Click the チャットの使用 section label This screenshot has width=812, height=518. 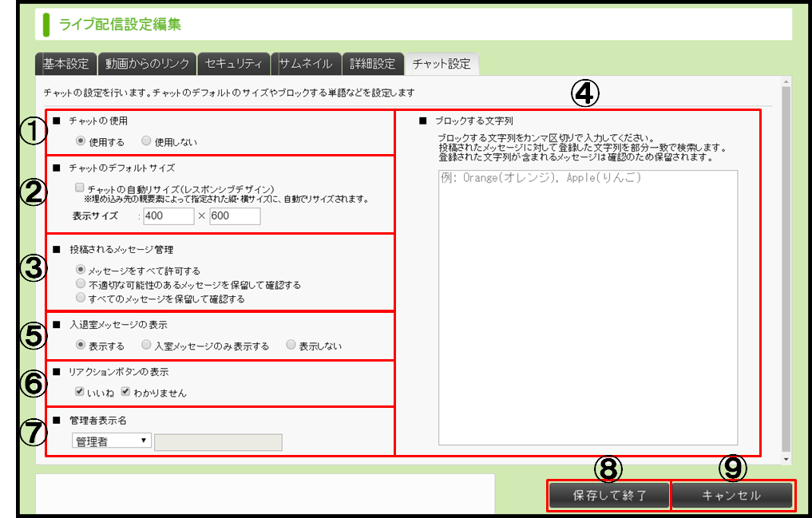98,121
